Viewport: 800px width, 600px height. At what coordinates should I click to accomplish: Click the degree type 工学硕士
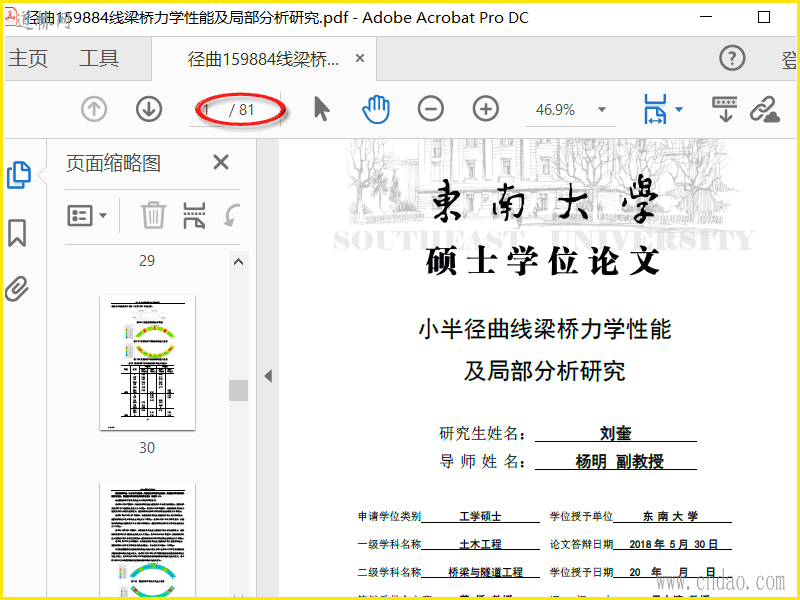pos(480,516)
